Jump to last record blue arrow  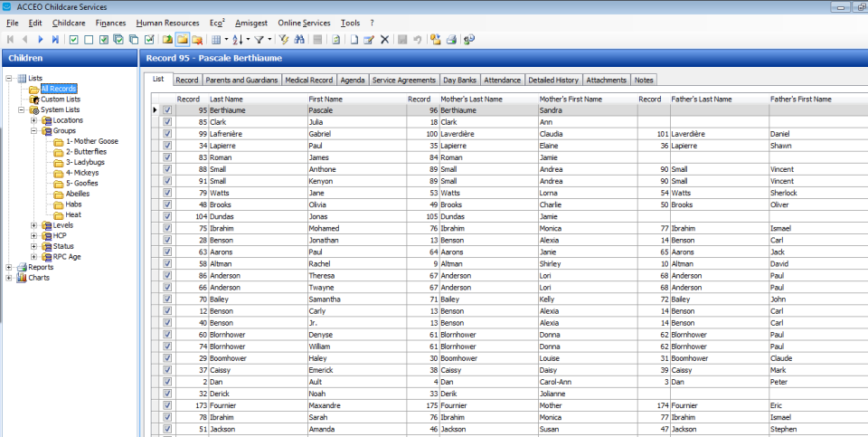[55, 39]
